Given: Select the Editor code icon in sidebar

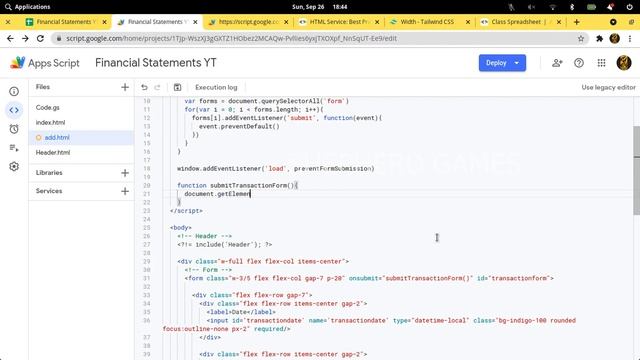Looking at the screenshot, I should (x=14, y=110).
